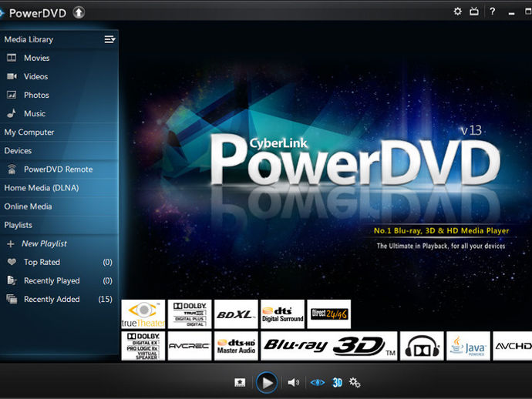This screenshot has height=399, width=532.
Task: Mute audio with the speaker icon
Action: (x=294, y=383)
